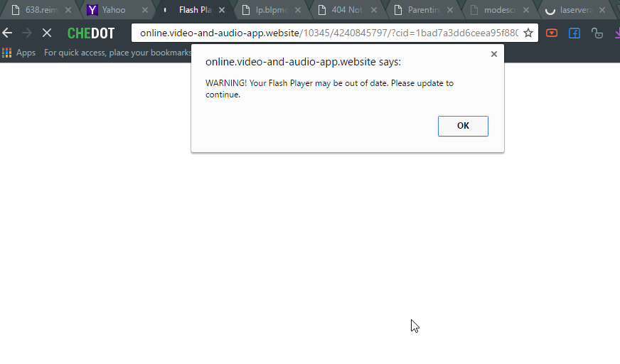Close the 638.reim tab
Screen dimensions: 620x364
pos(68,10)
